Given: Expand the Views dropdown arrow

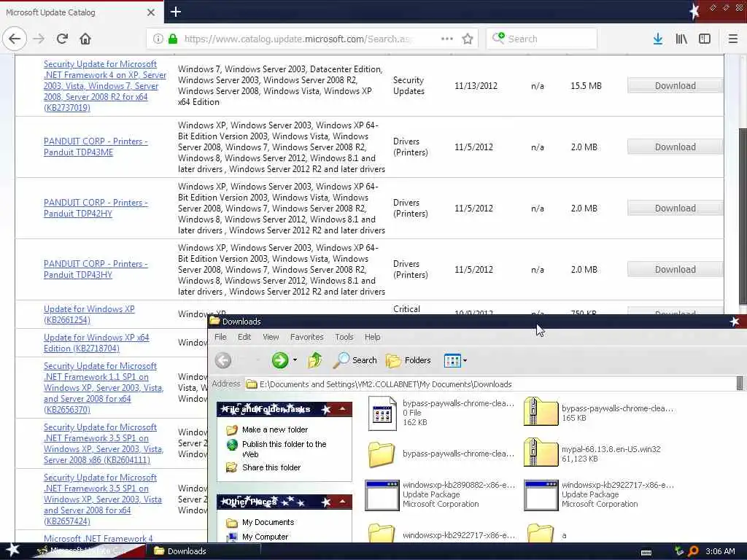Looking at the screenshot, I should click(x=465, y=360).
